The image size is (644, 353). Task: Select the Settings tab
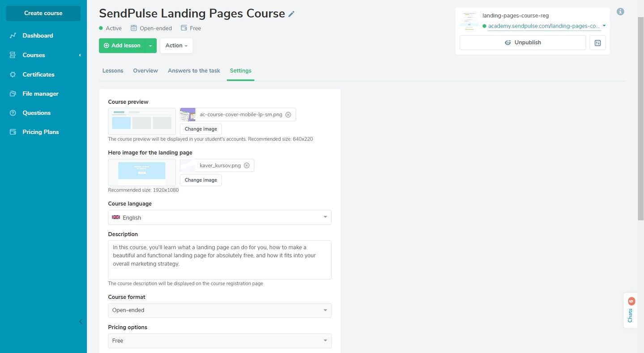[x=240, y=71]
